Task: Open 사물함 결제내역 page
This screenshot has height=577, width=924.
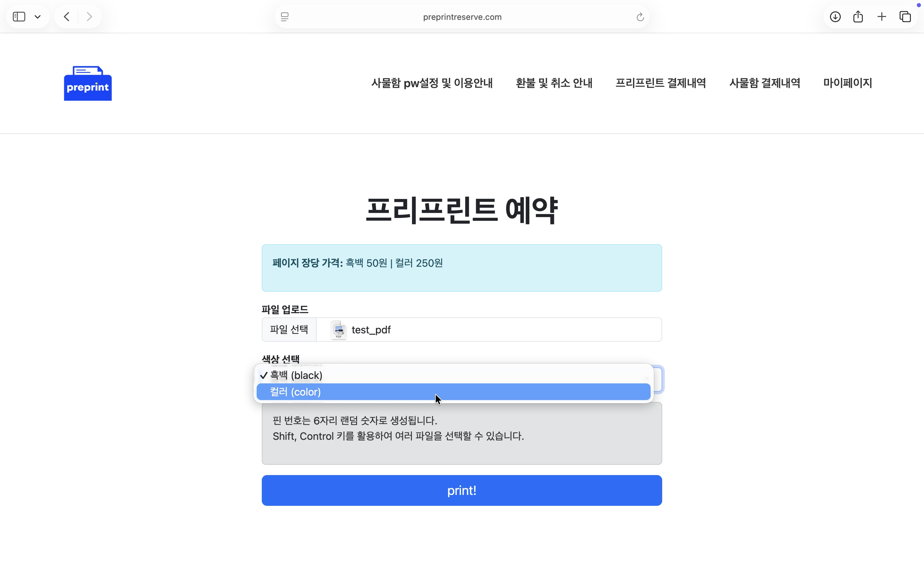Action: tap(765, 83)
